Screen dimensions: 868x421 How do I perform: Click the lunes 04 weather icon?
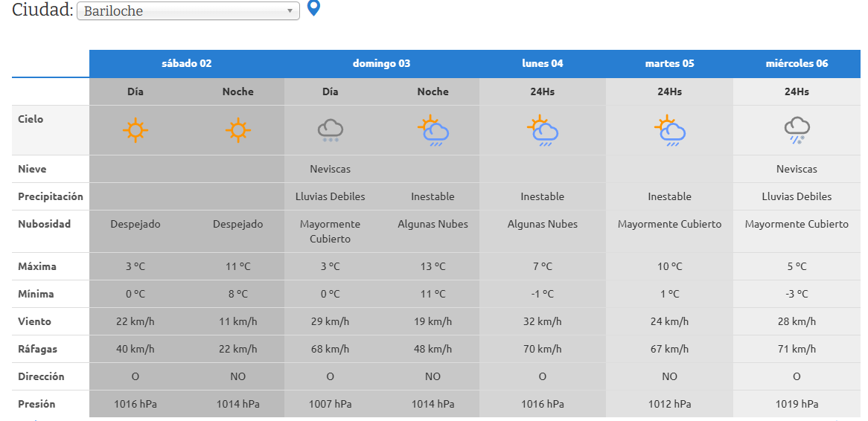(542, 130)
